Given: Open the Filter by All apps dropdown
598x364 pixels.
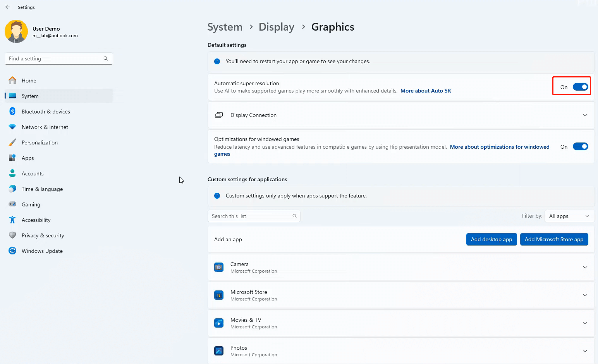Looking at the screenshot, I should coord(569,216).
